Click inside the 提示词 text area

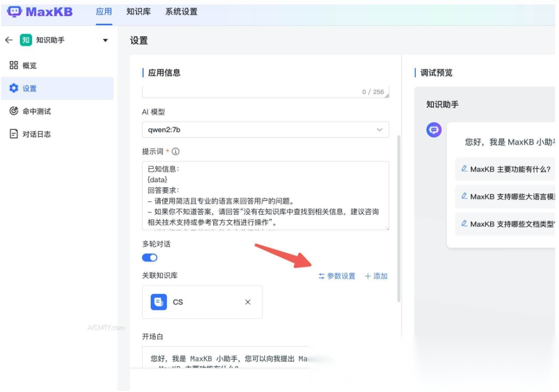pos(265,195)
